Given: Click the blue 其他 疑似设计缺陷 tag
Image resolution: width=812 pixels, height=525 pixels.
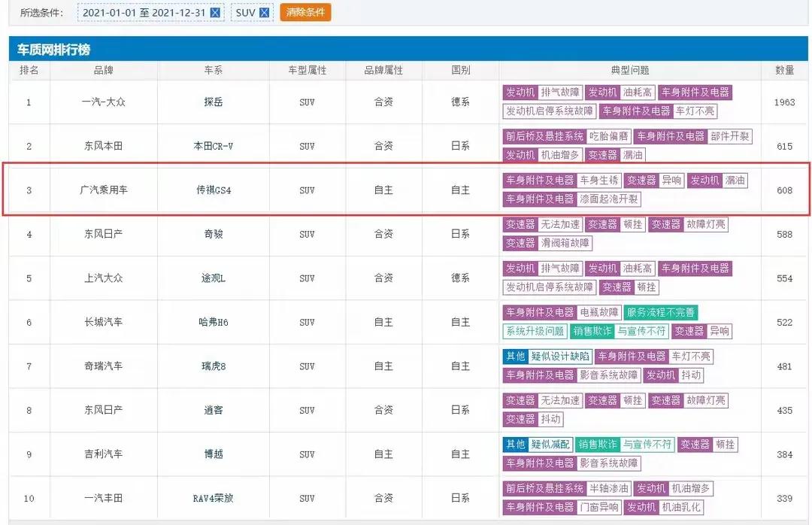Looking at the screenshot, I should tap(547, 357).
